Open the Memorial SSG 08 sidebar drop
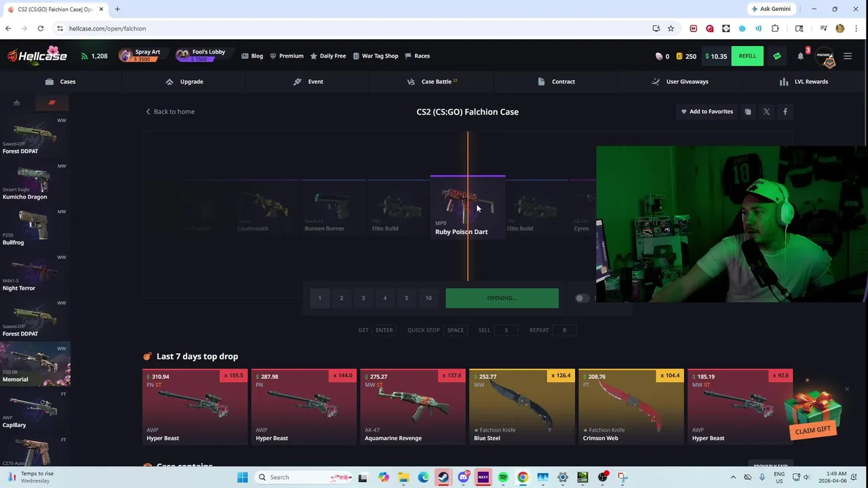Screen dimensions: 868x488 coord(35,365)
